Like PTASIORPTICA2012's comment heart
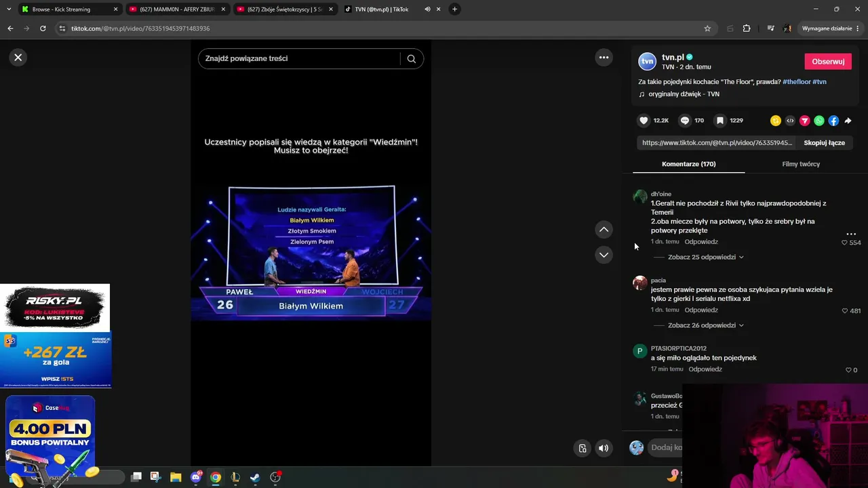This screenshot has height=488, width=868. 848,370
